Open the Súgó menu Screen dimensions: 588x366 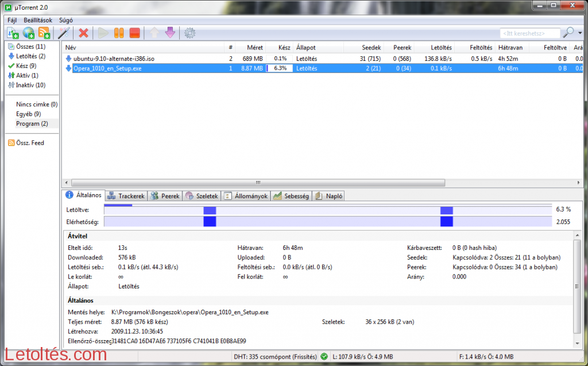66,20
